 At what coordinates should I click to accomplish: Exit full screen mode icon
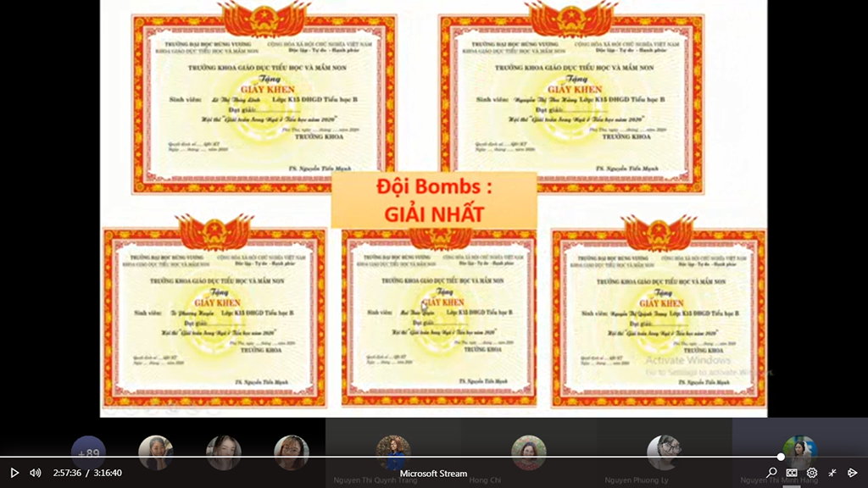coord(832,473)
